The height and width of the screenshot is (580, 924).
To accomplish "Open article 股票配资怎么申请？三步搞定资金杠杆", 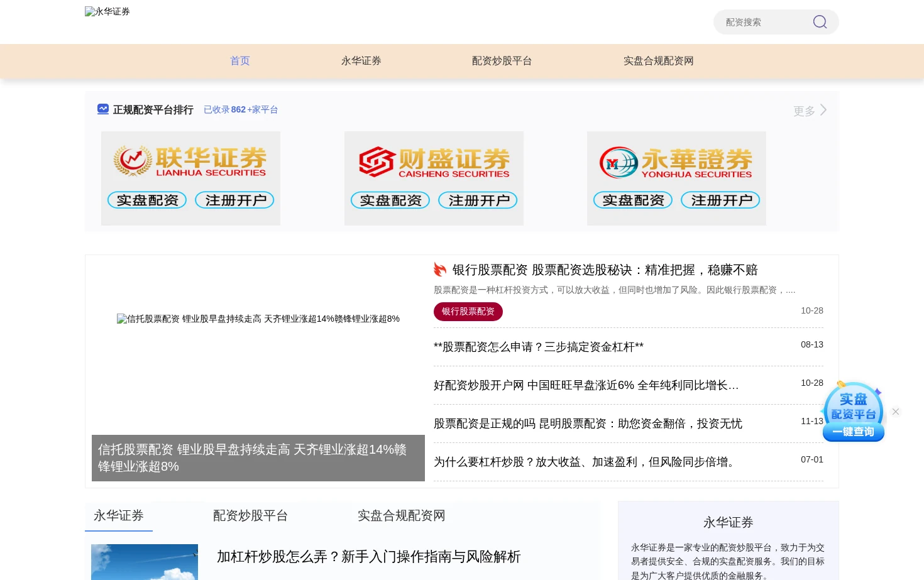I will 539,347.
